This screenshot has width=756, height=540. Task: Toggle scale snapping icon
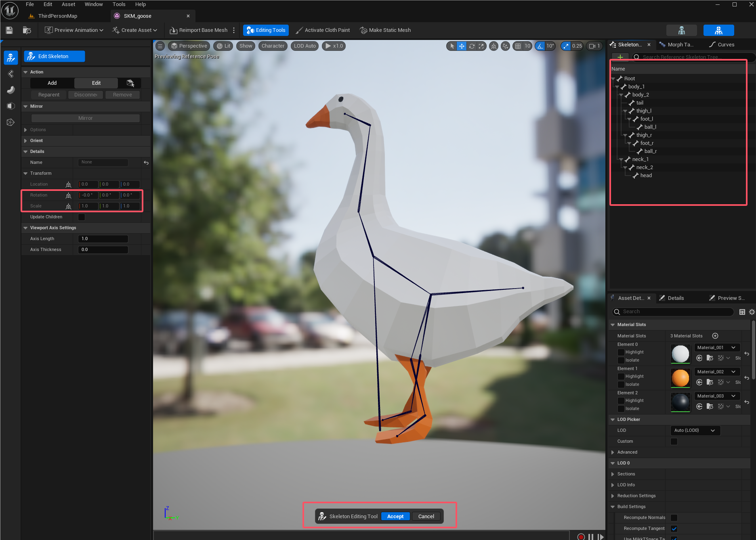[566, 46]
